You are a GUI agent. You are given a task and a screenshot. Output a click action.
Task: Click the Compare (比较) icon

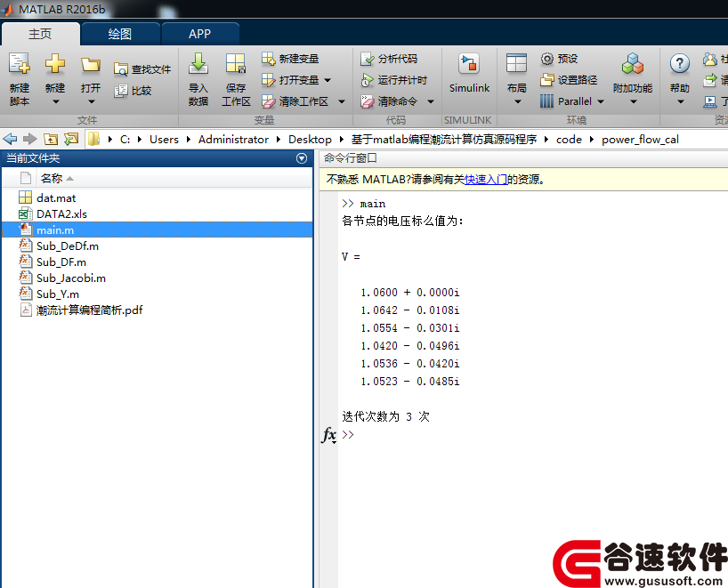click(x=121, y=91)
